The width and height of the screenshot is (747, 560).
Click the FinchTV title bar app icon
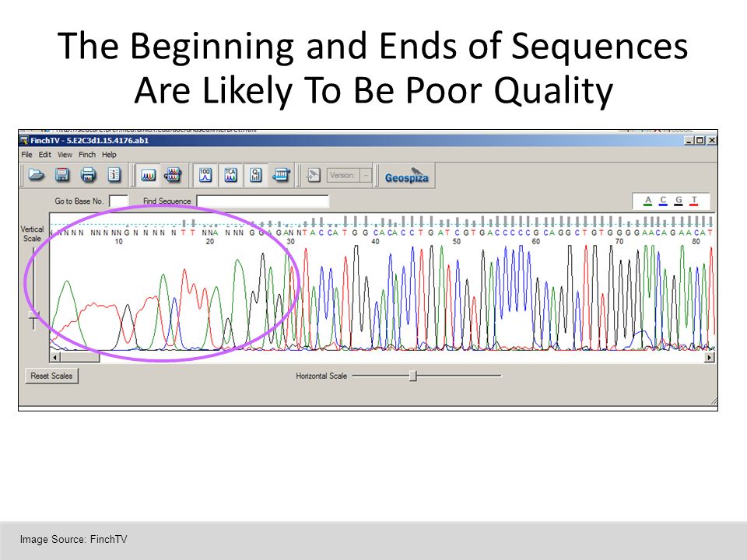pyautogui.click(x=24, y=141)
